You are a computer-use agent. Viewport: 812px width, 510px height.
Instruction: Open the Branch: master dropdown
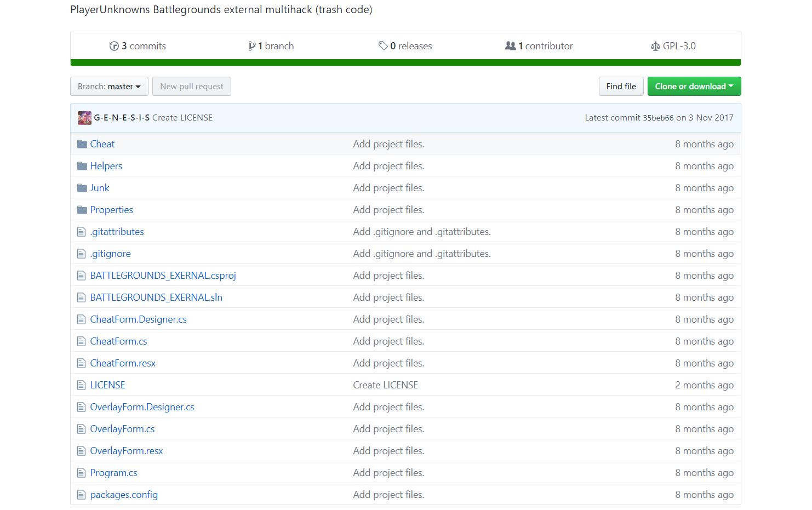pos(109,87)
